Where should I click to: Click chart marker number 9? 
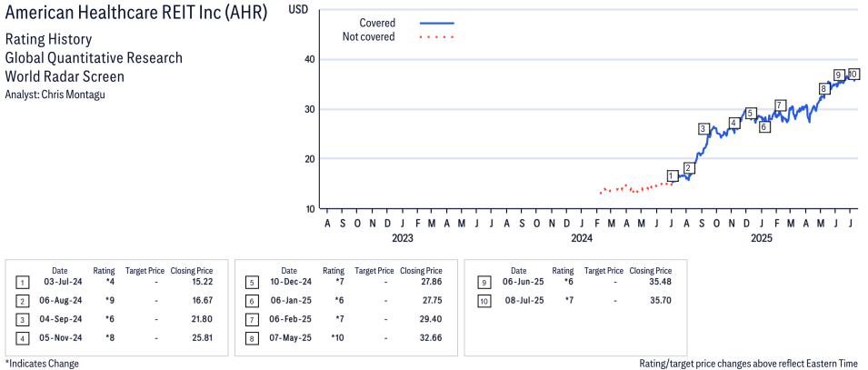click(839, 75)
